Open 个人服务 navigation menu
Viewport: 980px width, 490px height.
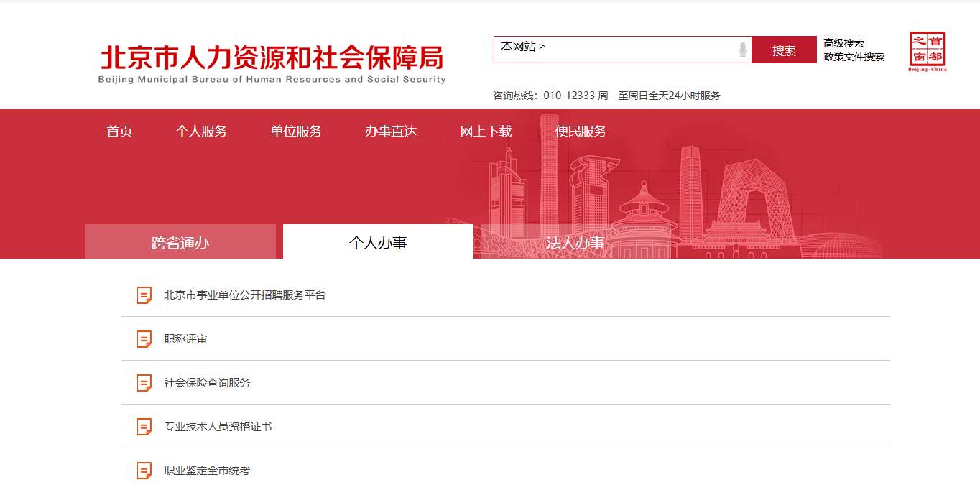pyautogui.click(x=201, y=131)
